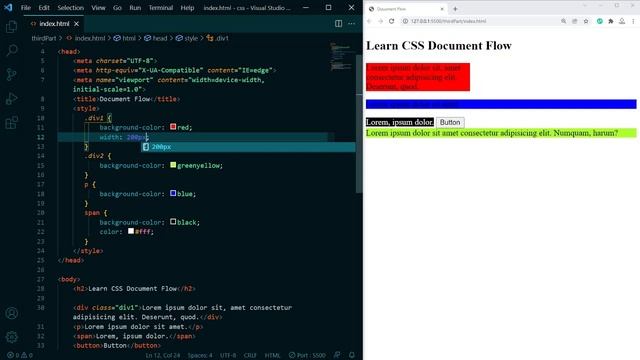Open a new Chrome tab

[x=455, y=9]
